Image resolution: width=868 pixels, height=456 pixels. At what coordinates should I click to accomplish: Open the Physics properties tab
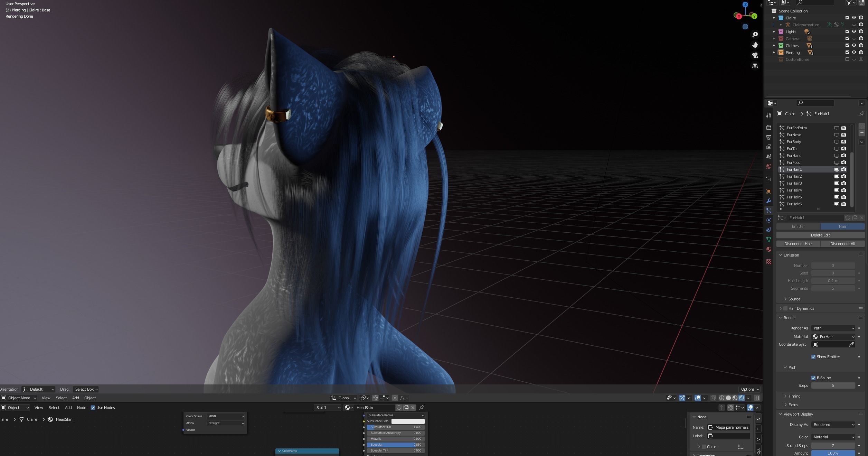point(768,220)
